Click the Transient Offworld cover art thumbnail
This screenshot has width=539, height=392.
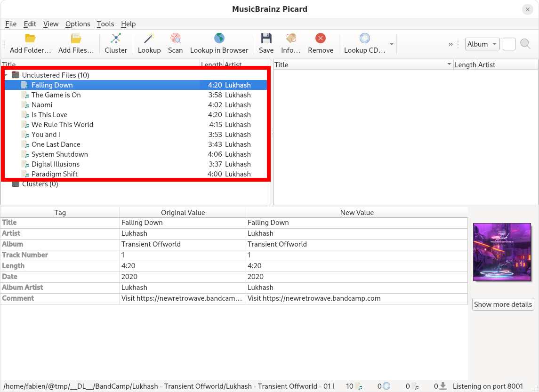[x=502, y=252]
